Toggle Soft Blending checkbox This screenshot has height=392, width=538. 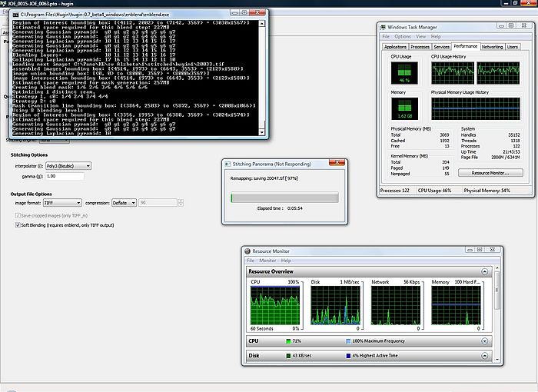pyautogui.click(x=18, y=226)
